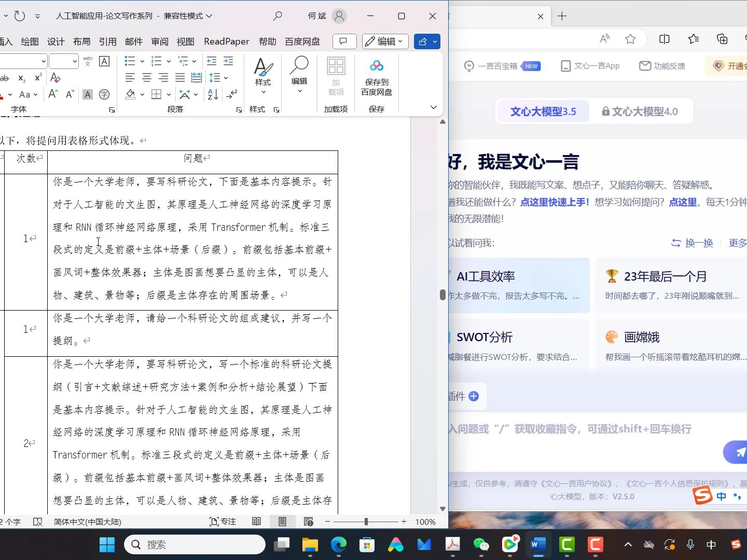
Task: Sort with the A-Z icon
Action: (213, 94)
